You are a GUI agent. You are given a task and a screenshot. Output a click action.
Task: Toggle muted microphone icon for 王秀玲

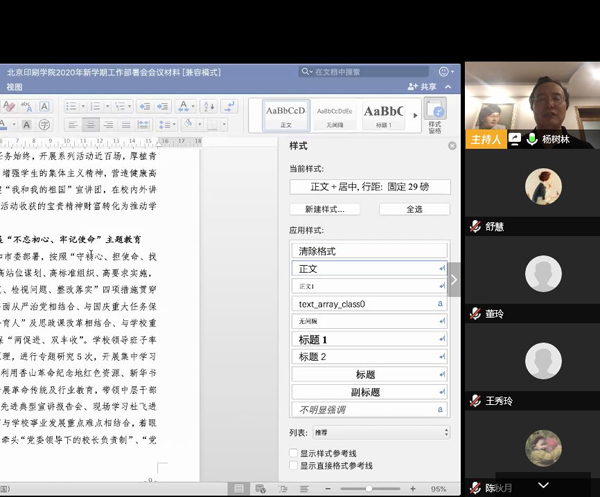tap(475, 401)
